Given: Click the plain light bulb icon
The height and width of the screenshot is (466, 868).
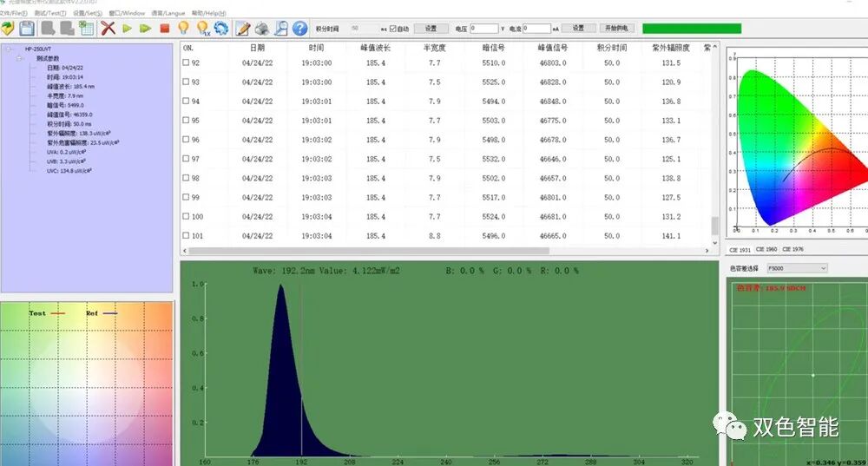Looking at the screenshot, I should click(183, 29).
